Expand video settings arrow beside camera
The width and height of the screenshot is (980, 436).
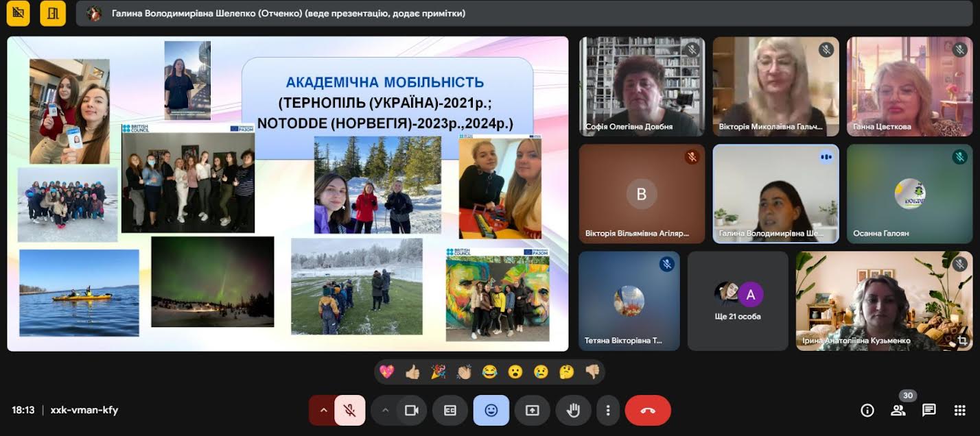384,411
